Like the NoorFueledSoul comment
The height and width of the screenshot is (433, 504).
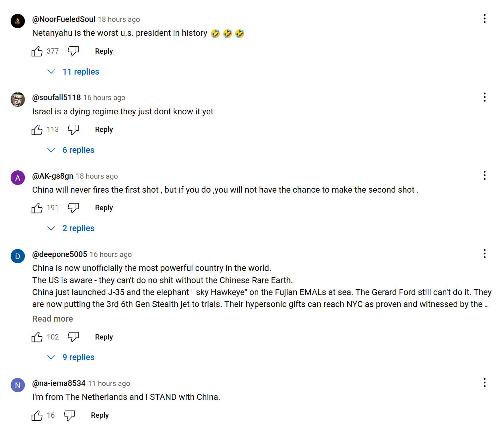point(37,51)
